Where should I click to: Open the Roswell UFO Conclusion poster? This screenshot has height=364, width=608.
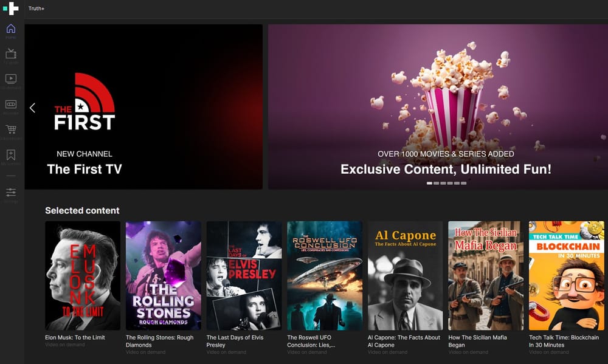pyautogui.click(x=325, y=276)
